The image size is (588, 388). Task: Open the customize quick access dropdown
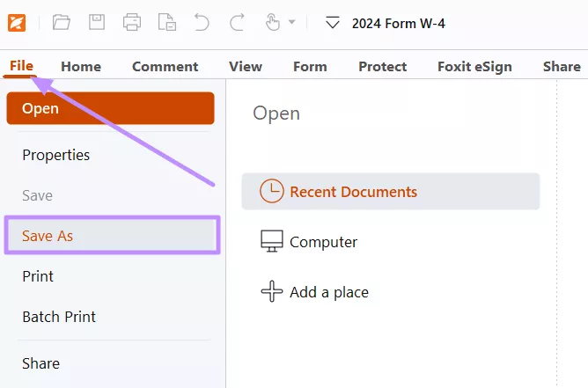[x=332, y=24]
